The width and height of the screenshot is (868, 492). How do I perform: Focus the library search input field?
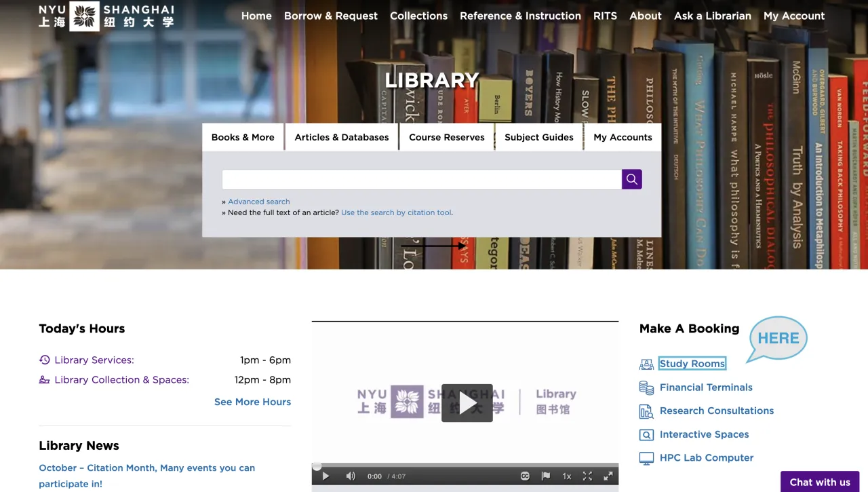pyautogui.click(x=422, y=179)
